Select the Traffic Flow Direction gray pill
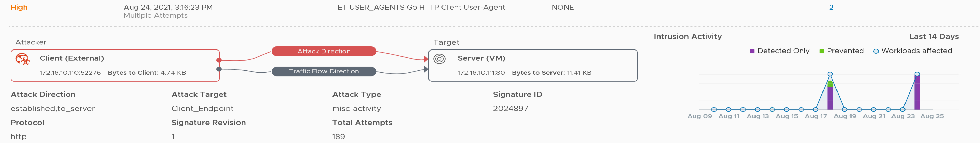980x143 pixels. [324, 72]
